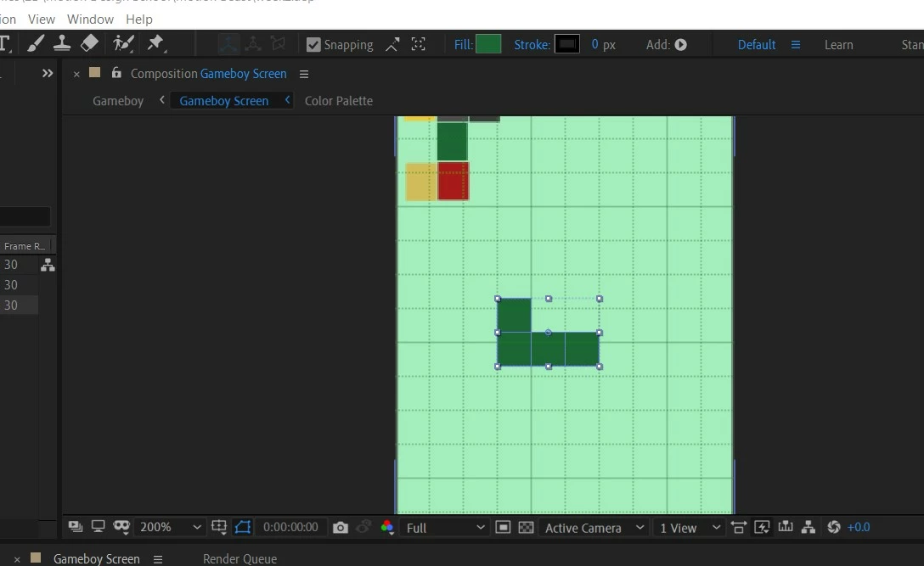Toggle snap along extended edges icon
Screen dimensions: 924x566
(x=392, y=45)
